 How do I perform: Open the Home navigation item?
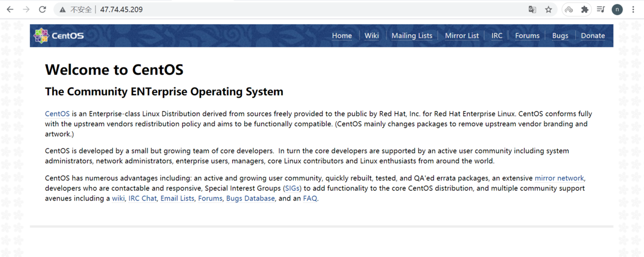click(342, 35)
